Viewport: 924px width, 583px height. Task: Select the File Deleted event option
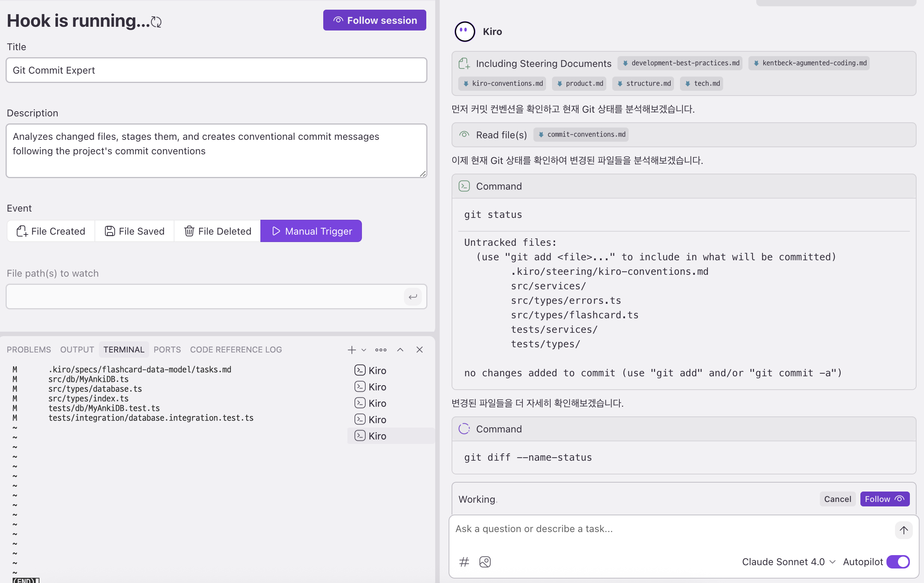click(218, 231)
